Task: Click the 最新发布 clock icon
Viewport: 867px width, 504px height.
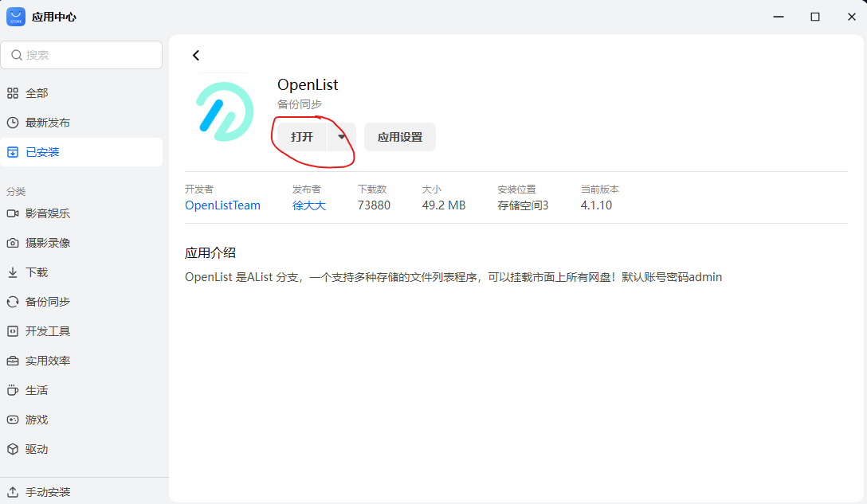Action: [13, 123]
